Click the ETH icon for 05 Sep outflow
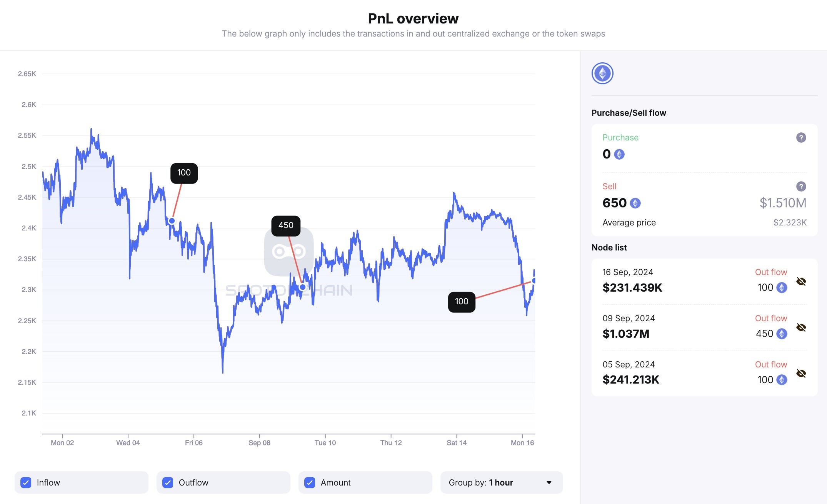Screen dimensions: 827x504 pyautogui.click(x=782, y=380)
